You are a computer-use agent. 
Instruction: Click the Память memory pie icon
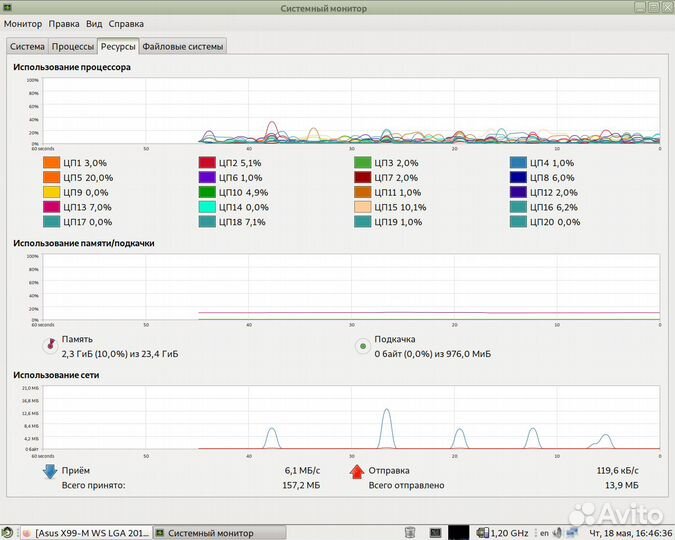[49, 346]
